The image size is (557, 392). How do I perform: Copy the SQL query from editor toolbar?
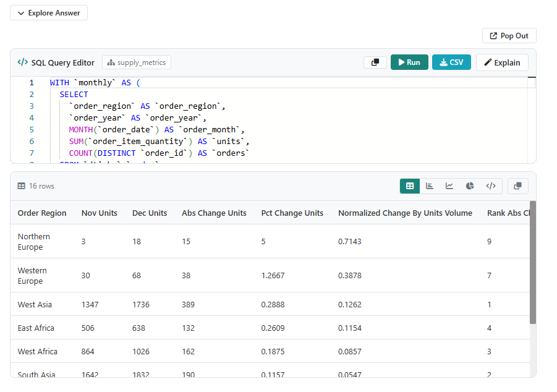375,62
